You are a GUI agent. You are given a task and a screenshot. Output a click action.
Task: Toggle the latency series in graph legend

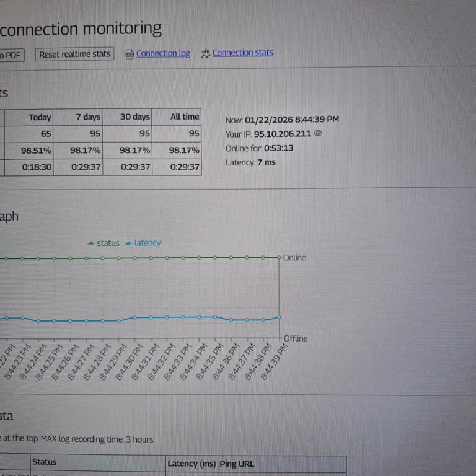[x=143, y=243]
